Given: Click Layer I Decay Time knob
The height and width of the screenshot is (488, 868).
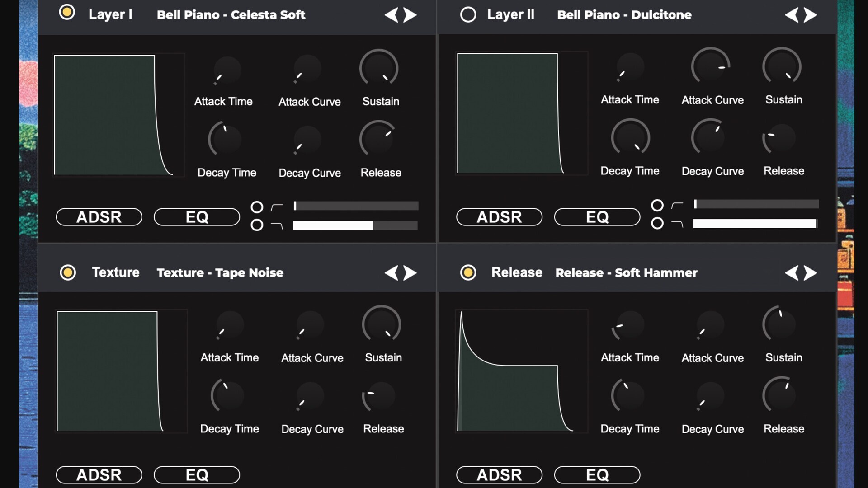Looking at the screenshot, I should tap(225, 140).
